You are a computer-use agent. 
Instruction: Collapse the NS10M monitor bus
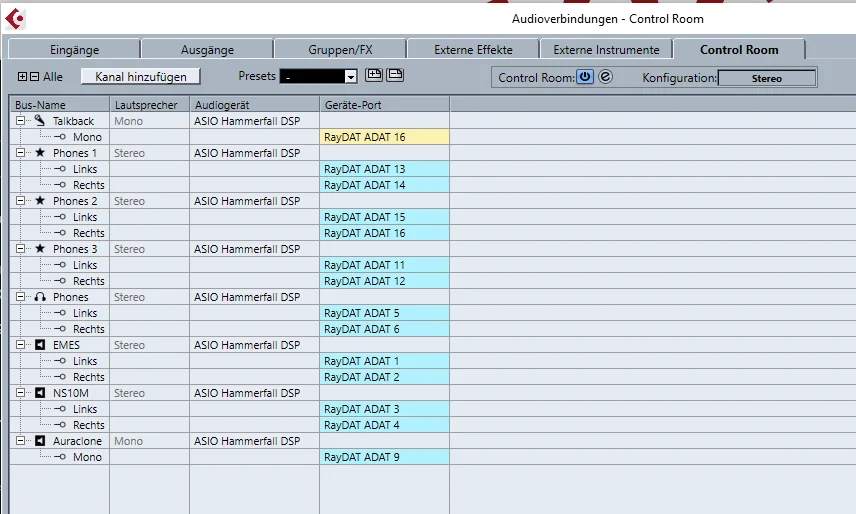point(20,392)
